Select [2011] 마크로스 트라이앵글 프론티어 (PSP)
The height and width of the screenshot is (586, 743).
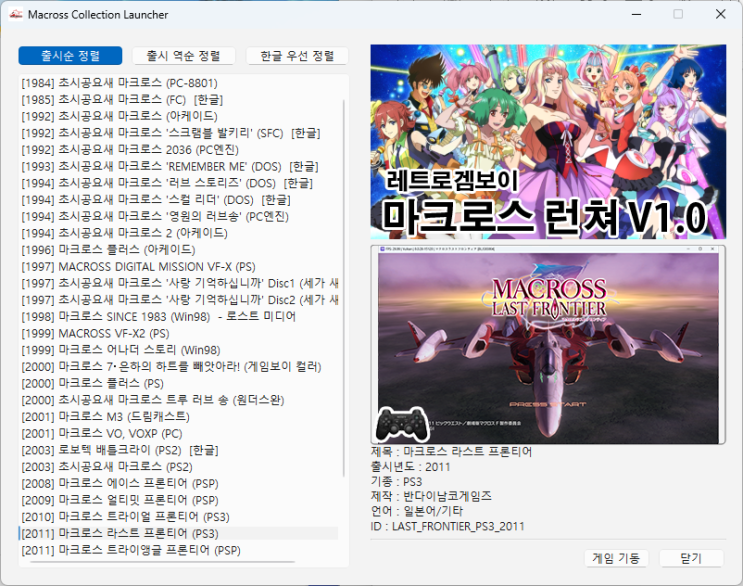(x=131, y=550)
